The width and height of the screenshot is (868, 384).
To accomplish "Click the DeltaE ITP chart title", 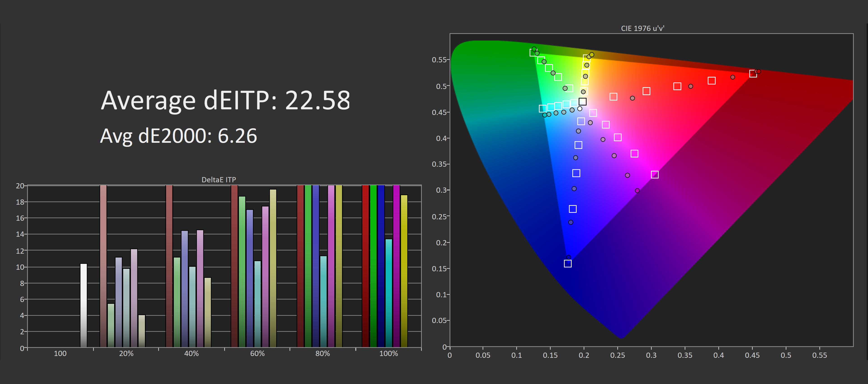I will [x=219, y=180].
